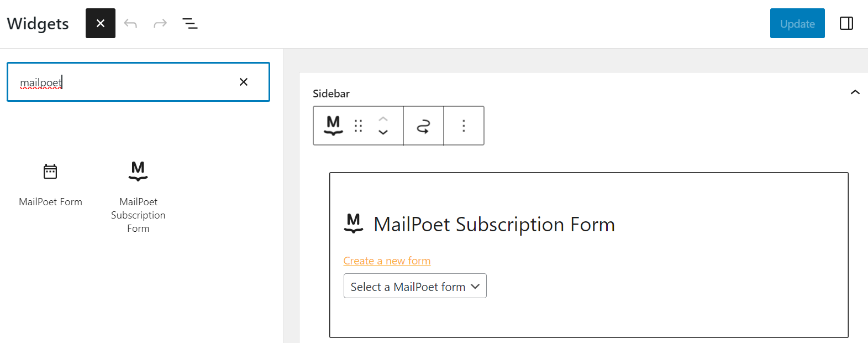
Task: Open the Settings sidebar panel icon
Action: pyautogui.click(x=846, y=23)
